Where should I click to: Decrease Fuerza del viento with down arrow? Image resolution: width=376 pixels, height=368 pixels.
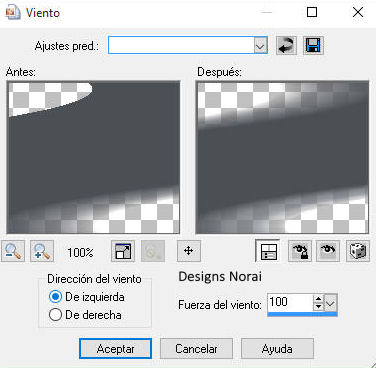tap(319, 307)
